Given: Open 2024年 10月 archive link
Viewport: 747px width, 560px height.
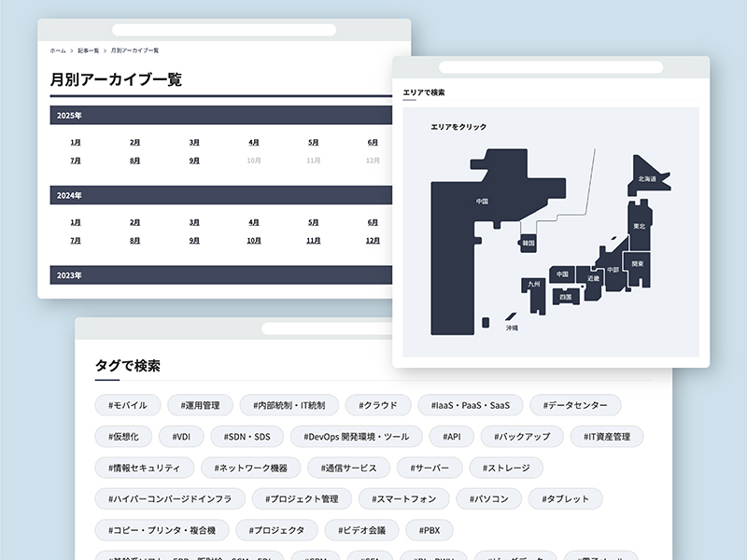Looking at the screenshot, I should point(254,240).
